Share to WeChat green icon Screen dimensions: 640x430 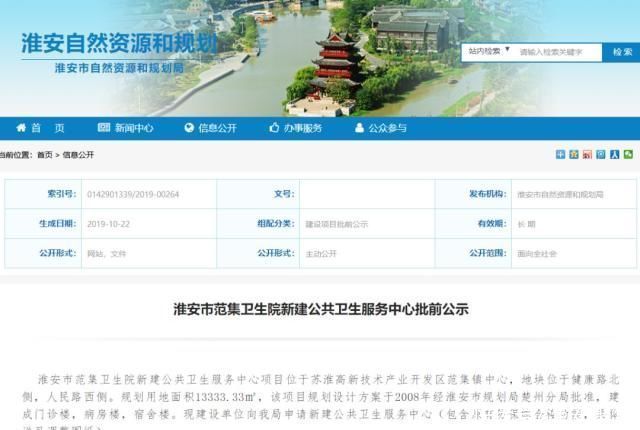point(628,154)
